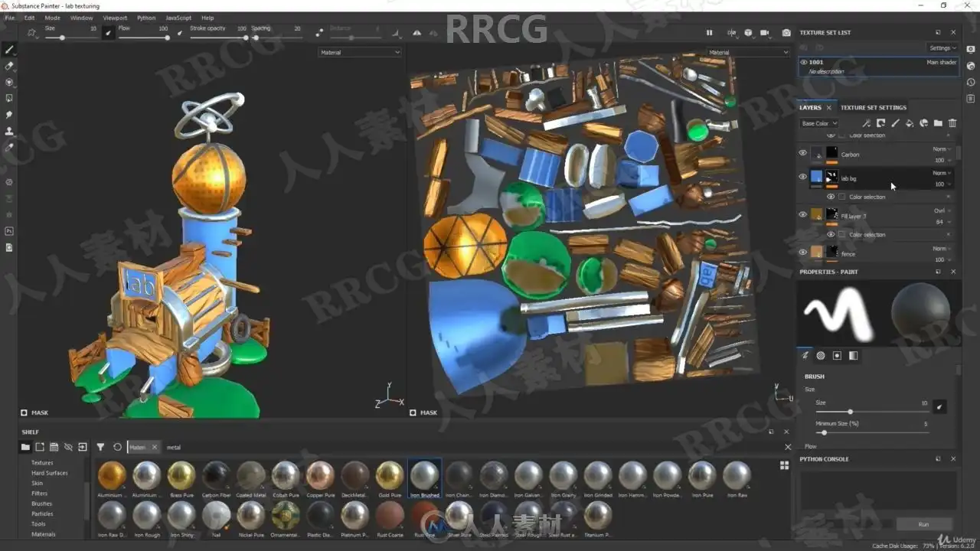Tick Color selection checkbox under Fill layer 3

click(x=842, y=234)
